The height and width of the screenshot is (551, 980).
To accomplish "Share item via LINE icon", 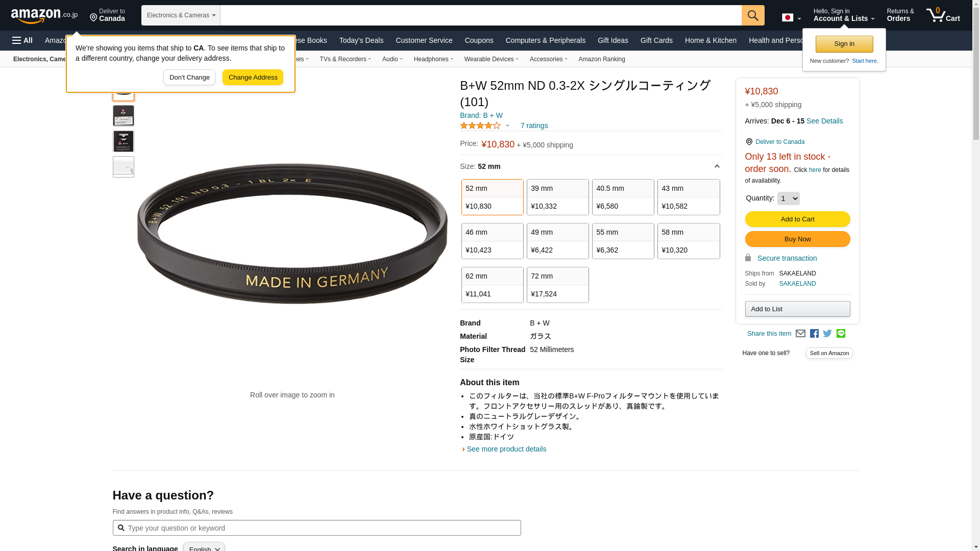I will pos(841,334).
